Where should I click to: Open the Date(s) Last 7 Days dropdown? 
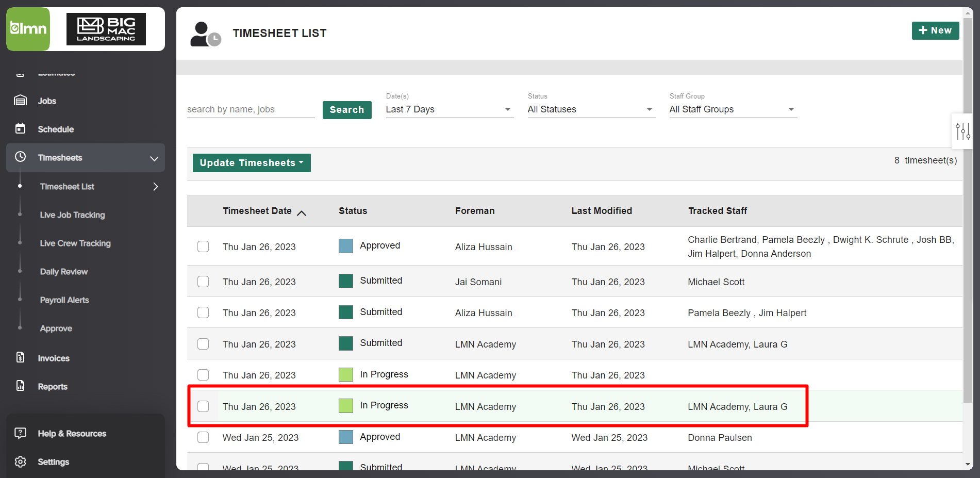coord(450,109)
